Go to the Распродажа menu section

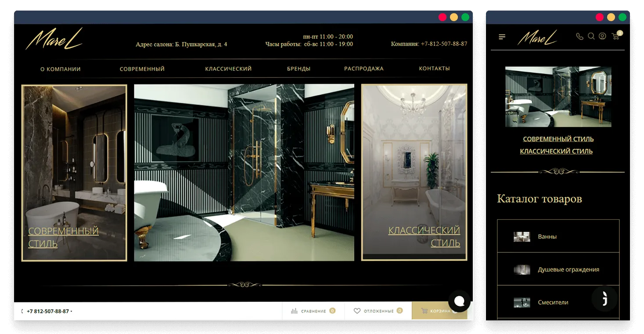[x=363, y=69]
